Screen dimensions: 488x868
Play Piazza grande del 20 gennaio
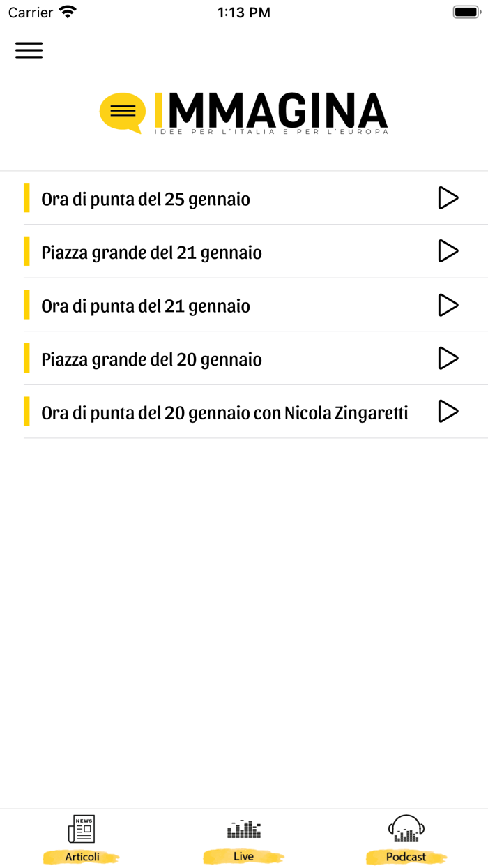[448, 359]
